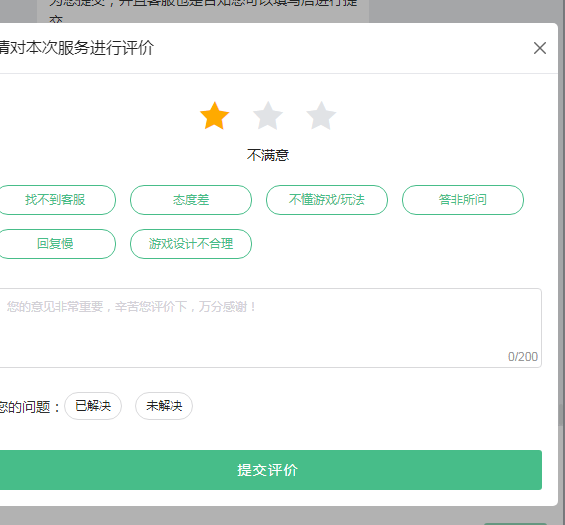Close the service rating dialog

click(539, 48)
